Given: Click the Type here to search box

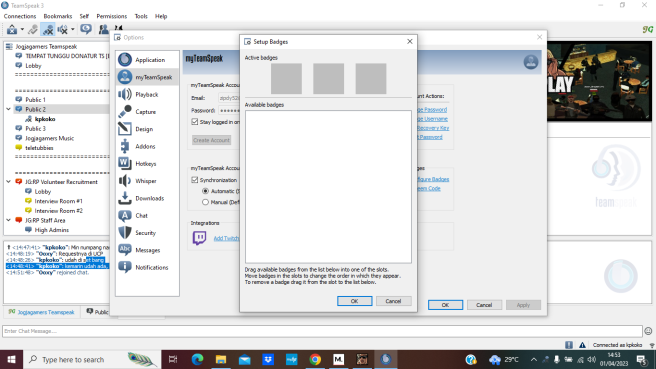Looking at the screenshot, I should point(92,359).
